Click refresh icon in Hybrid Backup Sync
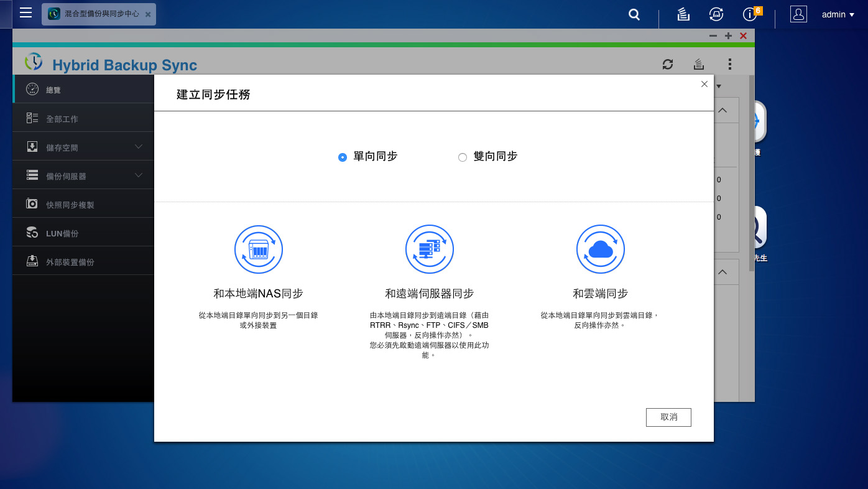This screenshot has height=489, width=868. [x=668, y=64]
